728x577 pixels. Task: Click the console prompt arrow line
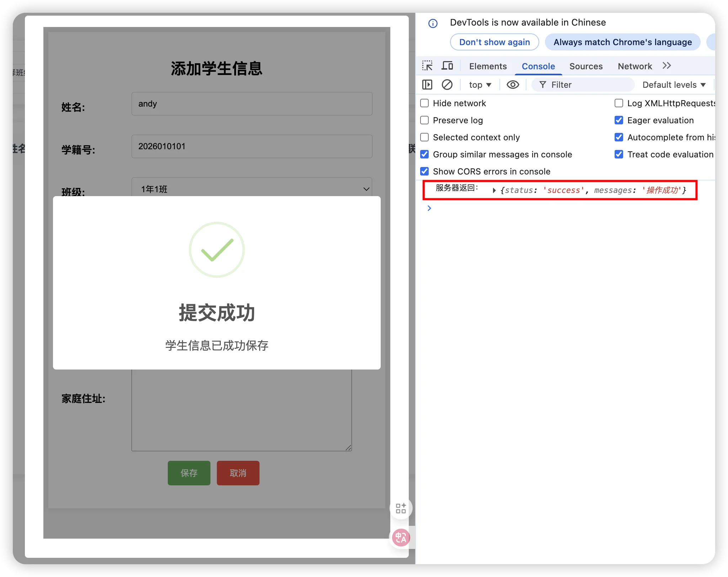(429, 208)
